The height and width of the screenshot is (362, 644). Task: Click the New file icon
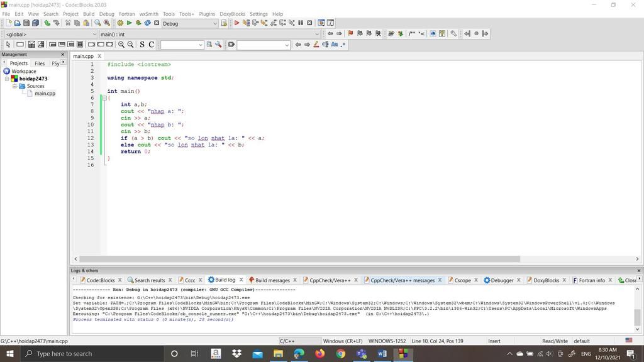tap(8, 23)
